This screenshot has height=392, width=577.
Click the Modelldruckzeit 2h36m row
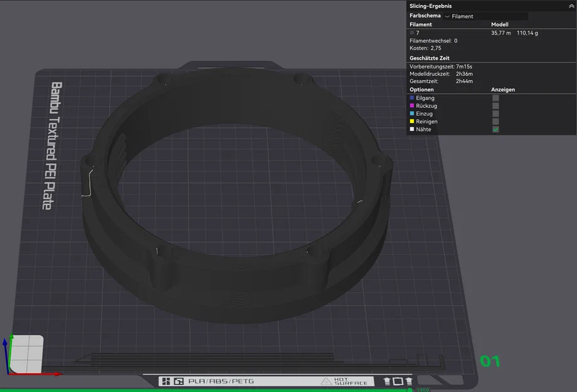(x=441, y=74)
